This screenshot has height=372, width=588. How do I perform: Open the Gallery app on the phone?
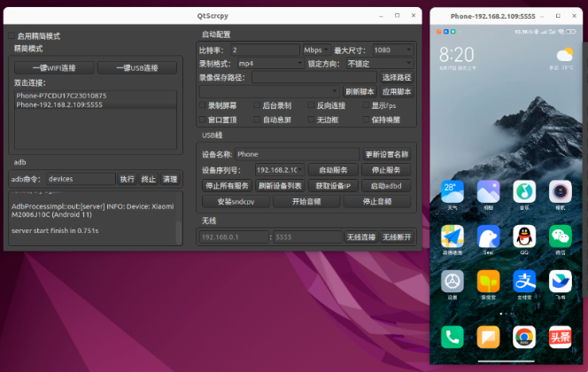[x=488, y=191]
